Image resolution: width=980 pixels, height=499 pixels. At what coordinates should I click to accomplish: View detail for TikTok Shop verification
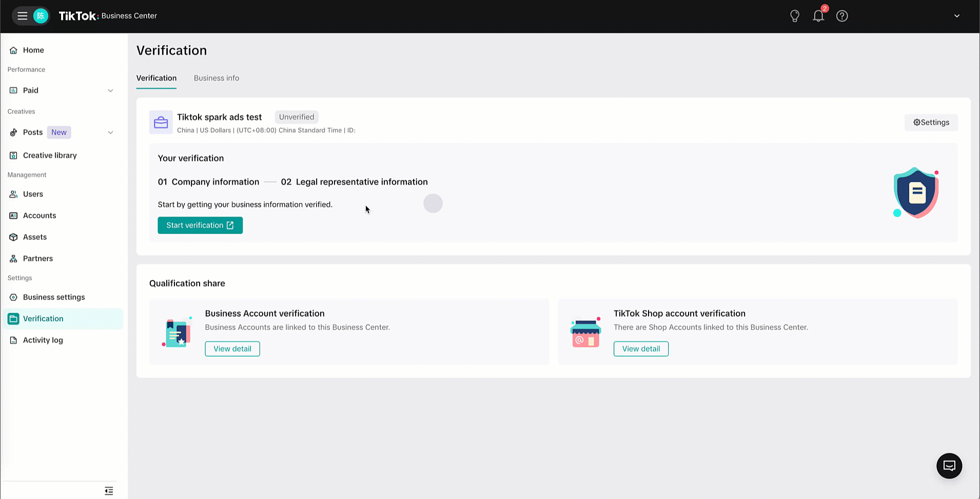640,349
